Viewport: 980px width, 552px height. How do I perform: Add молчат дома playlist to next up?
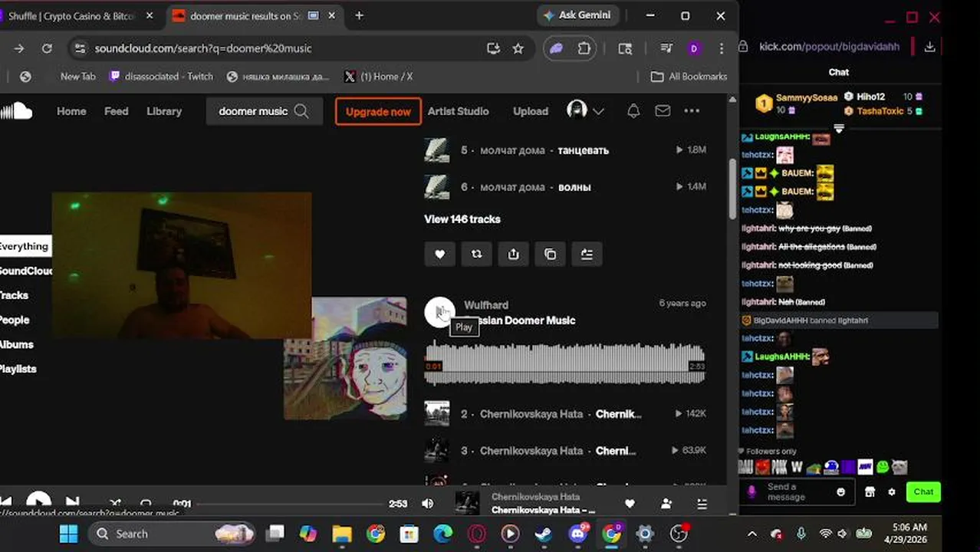587,255
